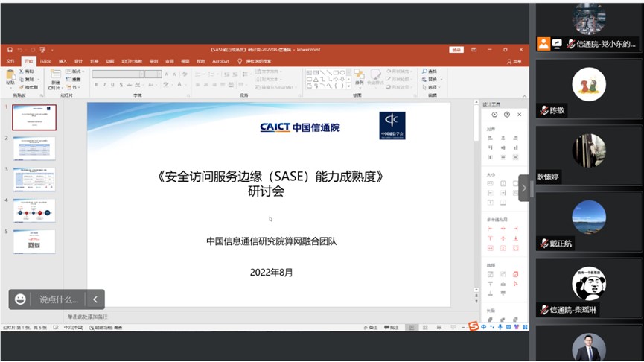The width and height of the screenshot is (644, 362).
Task: Click the align left icon under 对齐
Action: [490, 138]
